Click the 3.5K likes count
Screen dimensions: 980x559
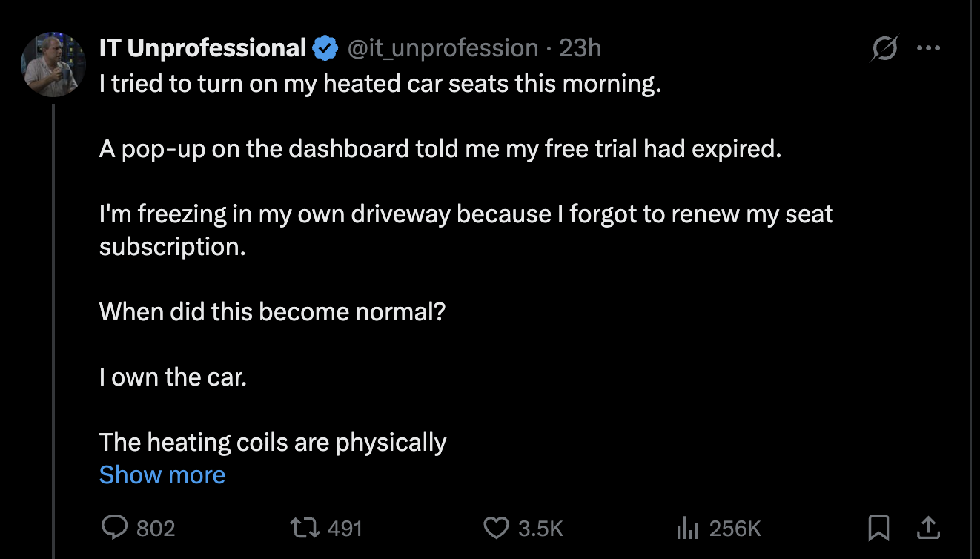(x=540, y=529)
